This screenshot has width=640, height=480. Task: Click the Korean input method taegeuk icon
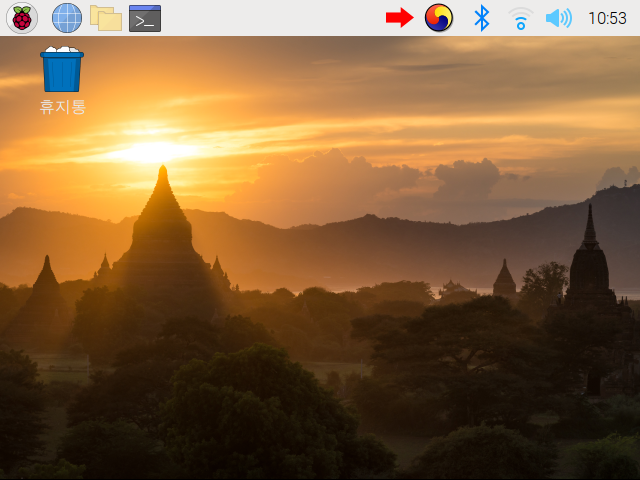coord(439,18)
